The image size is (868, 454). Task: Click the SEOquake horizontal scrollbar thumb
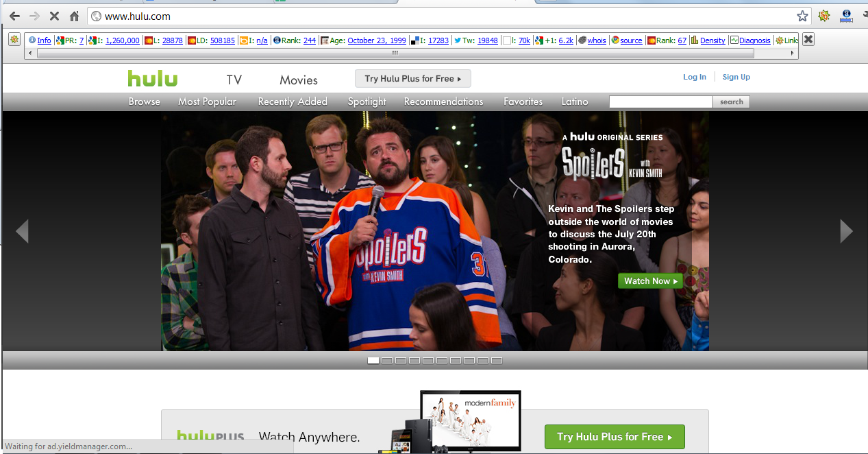394,53
